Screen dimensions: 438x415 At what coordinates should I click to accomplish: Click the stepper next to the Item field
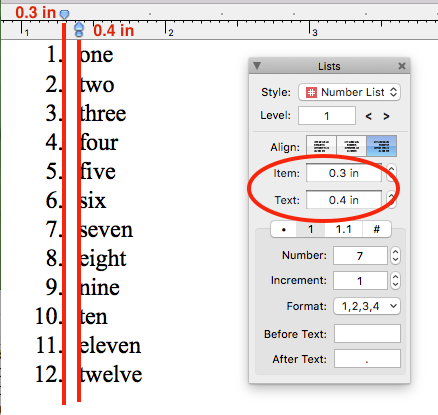tap(391, 173)
